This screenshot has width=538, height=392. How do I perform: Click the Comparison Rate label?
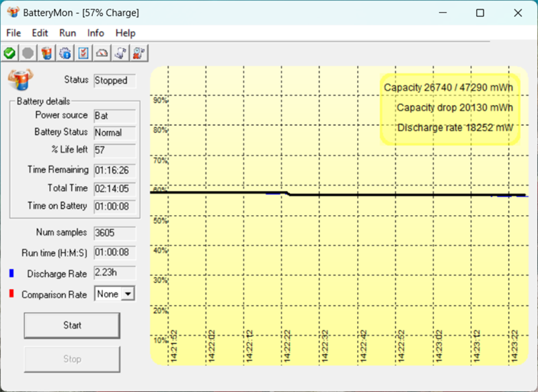[54, 295]
